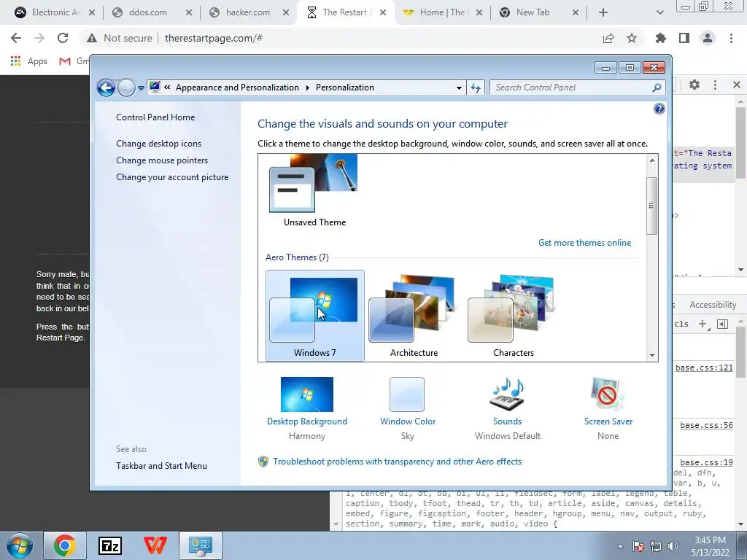Click Appearance and Personalization breadcrumb

[x=237, y=87]
